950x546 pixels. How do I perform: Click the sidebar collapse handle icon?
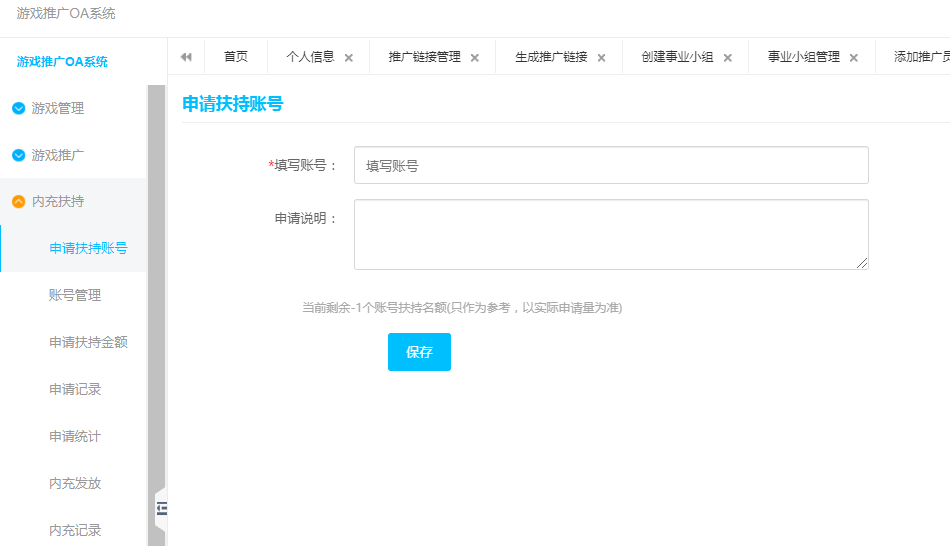161,509
